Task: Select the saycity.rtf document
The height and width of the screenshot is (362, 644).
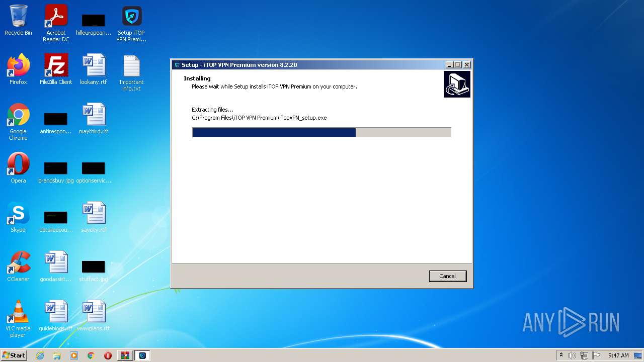Action: pyautogui.click(x=94, y=217)
